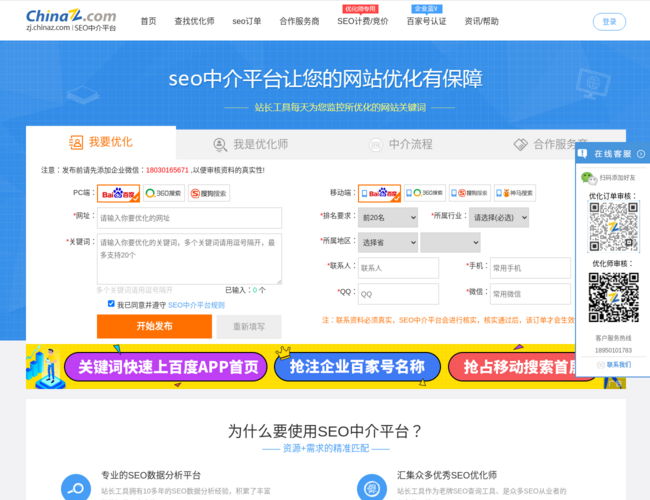650x500 pixels.
Task: Switch to the 我是优化师 tab
Action: [250, 144]
